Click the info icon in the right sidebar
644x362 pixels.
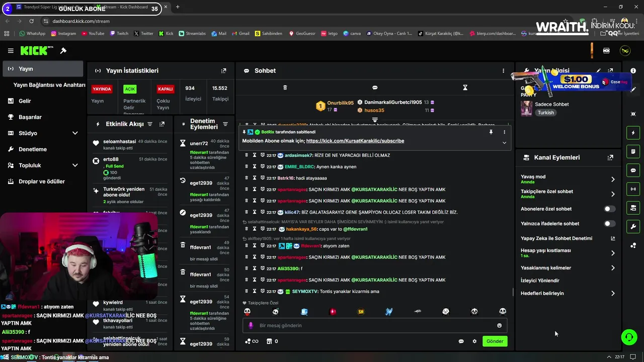click(633, 71)
